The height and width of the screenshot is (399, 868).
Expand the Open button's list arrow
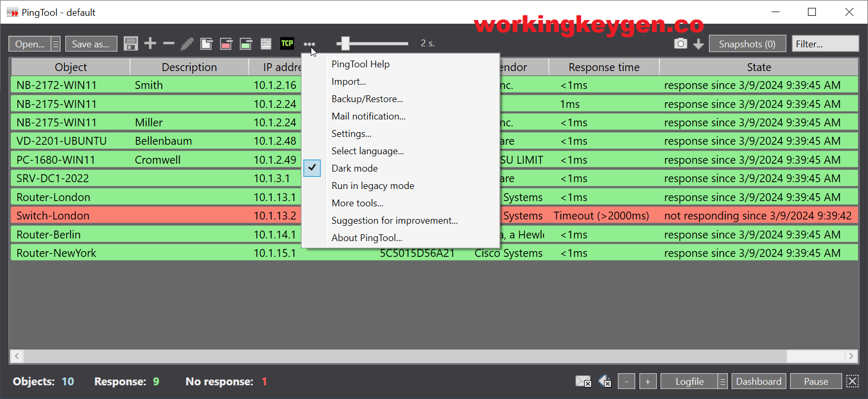55,44
